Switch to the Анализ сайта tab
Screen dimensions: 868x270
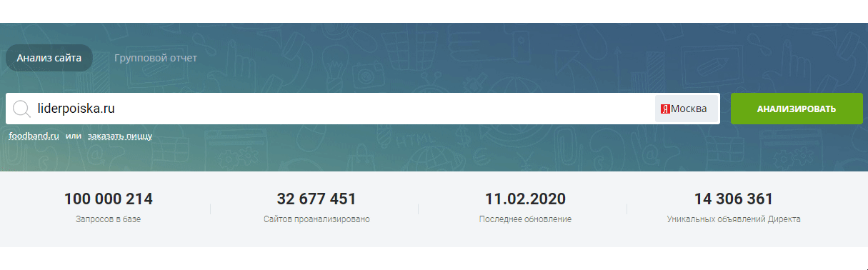click(x=49, y=58)
